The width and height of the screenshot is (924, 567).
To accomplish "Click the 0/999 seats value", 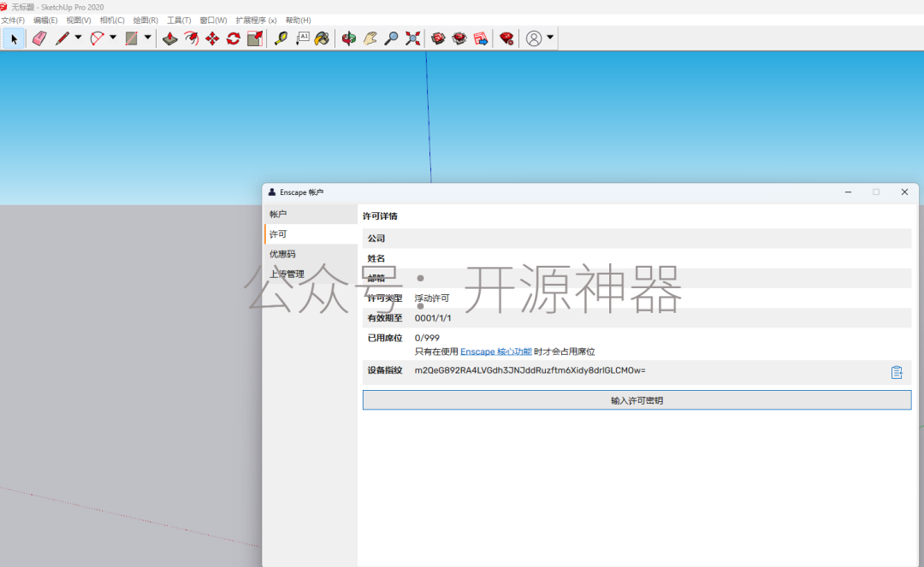I will point(427,338).
